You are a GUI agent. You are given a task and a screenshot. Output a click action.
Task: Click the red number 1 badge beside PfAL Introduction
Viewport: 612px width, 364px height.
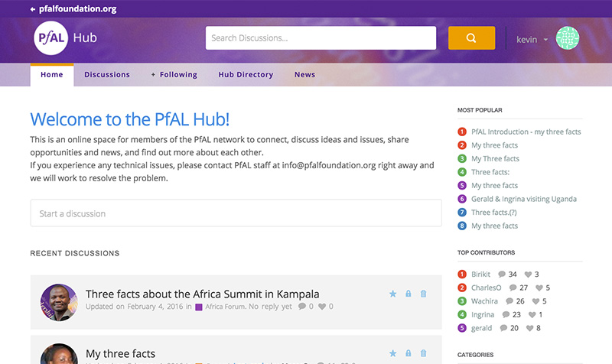(462, 132)
